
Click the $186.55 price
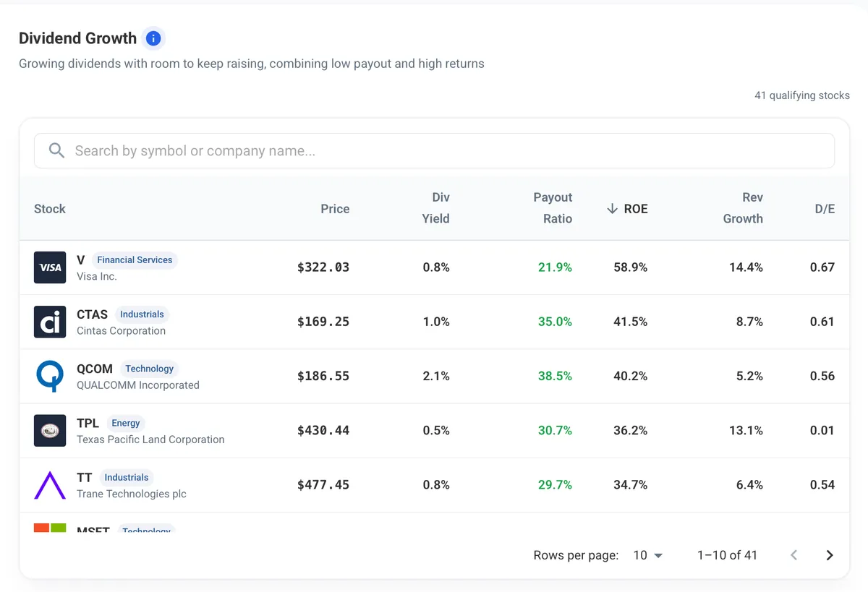click(323, 376)
